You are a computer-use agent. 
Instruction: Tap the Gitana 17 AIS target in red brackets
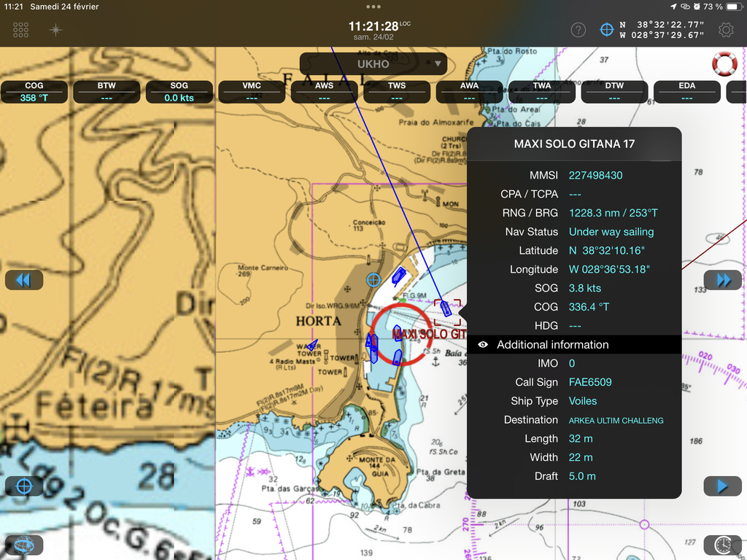point(446,308)
